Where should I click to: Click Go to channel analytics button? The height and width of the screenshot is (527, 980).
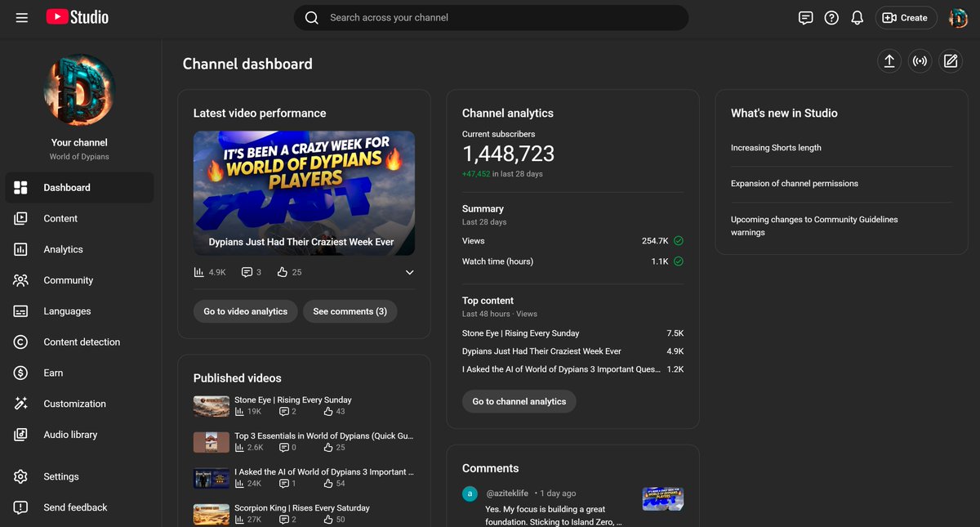point(519,401)
